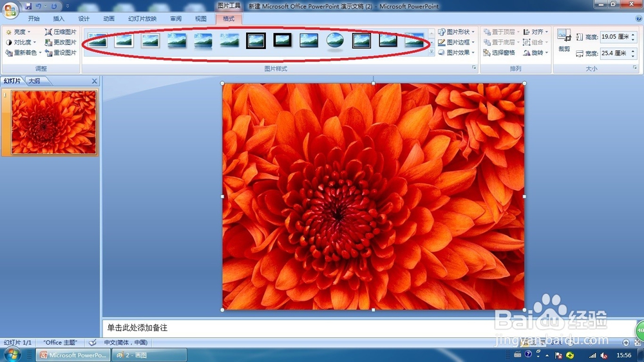Increase picture width with the up arrow
Viewport: 644px width, 362px height.
[633, 51]
